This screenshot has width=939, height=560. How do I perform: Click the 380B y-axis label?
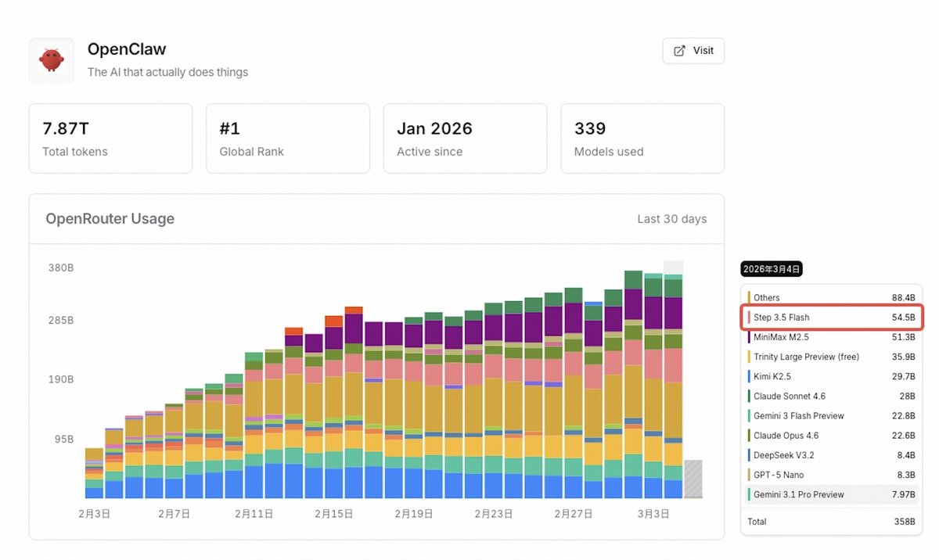click(60, 267)
